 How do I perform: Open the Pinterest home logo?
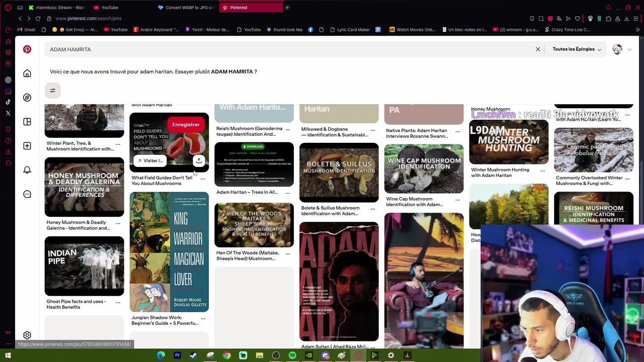tap(27, 49)
